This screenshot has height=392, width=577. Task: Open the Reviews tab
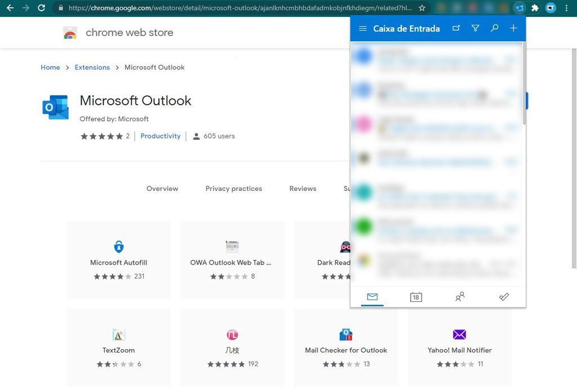tap(303, 188)
